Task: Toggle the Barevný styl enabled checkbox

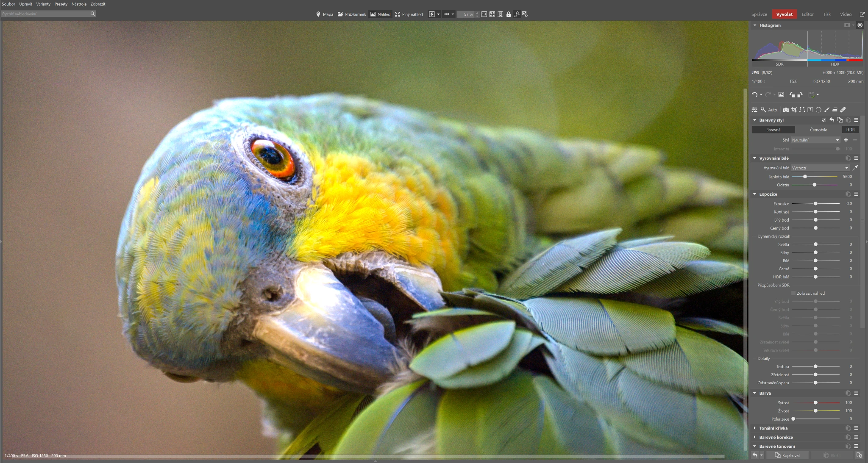Action: 823,120
